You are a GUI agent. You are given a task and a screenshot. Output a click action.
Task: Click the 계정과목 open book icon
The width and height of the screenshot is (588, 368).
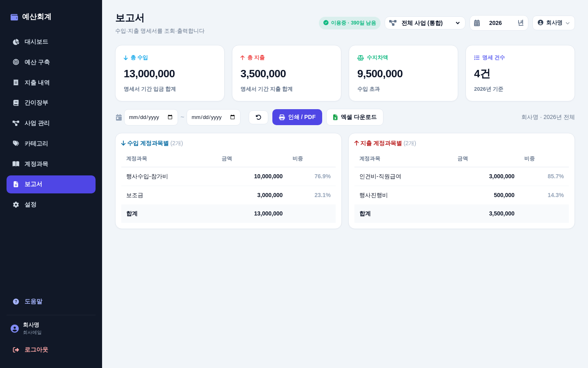coord(16,164)
